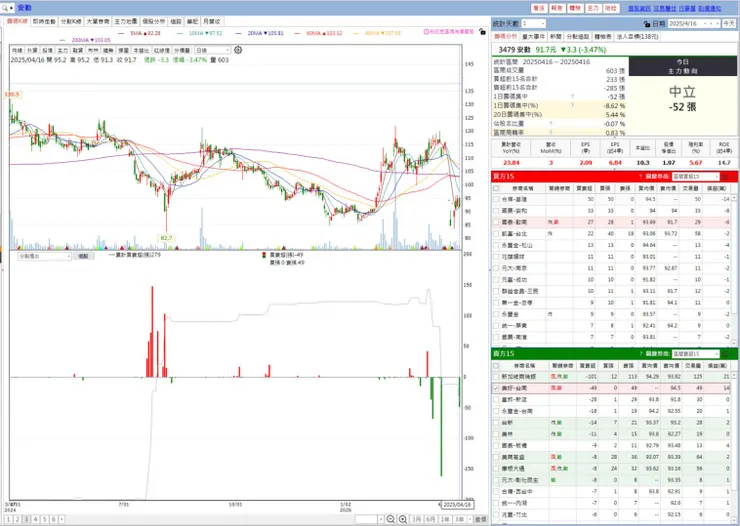Click the help icon beside 1日籌碼集中

click(x=572, y=97)
